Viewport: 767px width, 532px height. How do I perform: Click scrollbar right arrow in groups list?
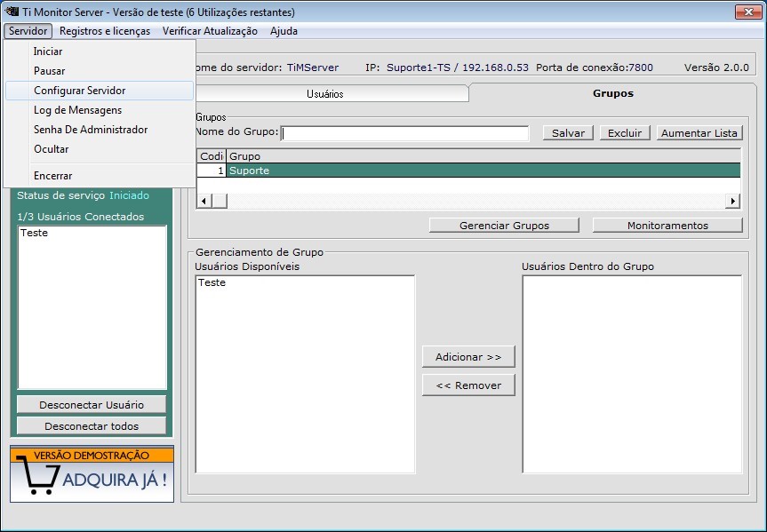(733, 202)
